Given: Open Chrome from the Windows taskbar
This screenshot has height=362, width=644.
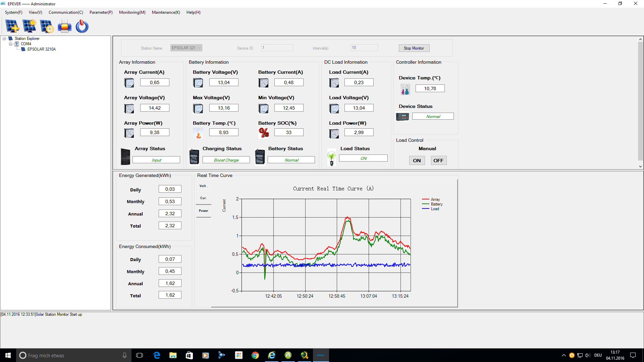Looking at the screenshot, I should click(255, 355).
